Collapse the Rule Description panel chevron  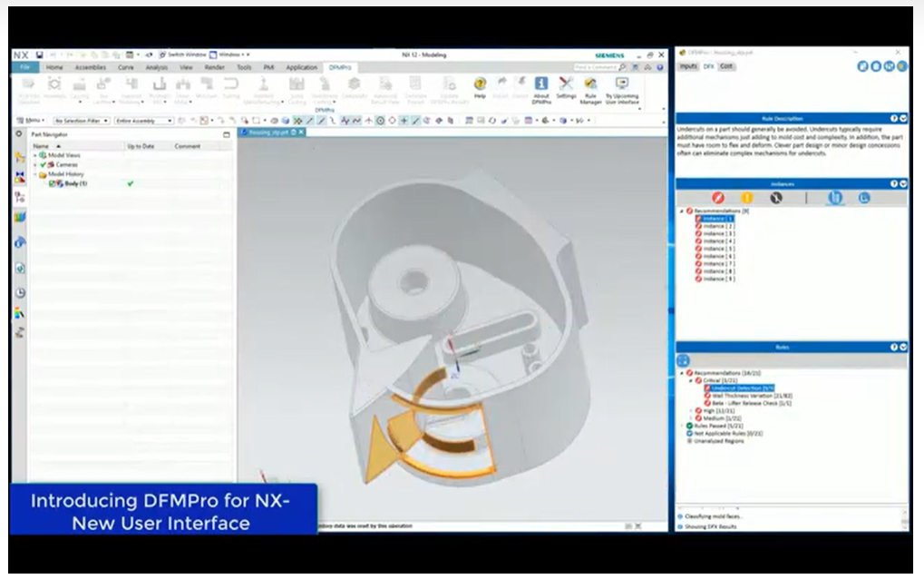click(x=903, y=118)
